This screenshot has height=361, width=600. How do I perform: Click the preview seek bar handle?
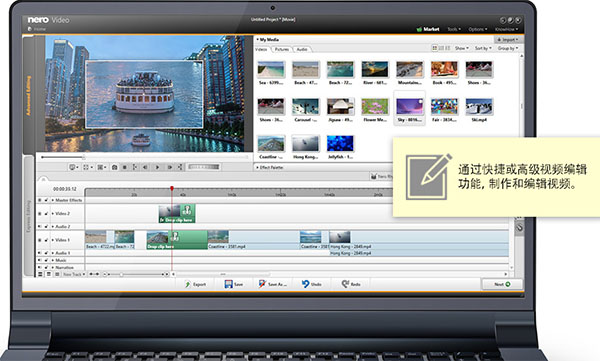[x=83, y=157]
